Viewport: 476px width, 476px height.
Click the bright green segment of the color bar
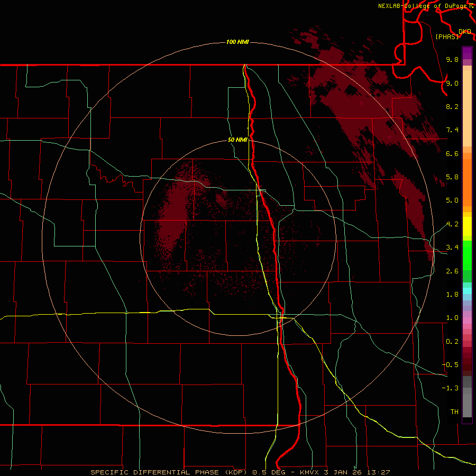coord(467,255)
